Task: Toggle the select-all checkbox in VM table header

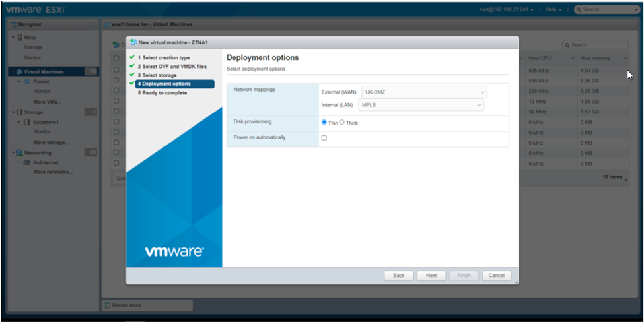Action: (116, 58)
